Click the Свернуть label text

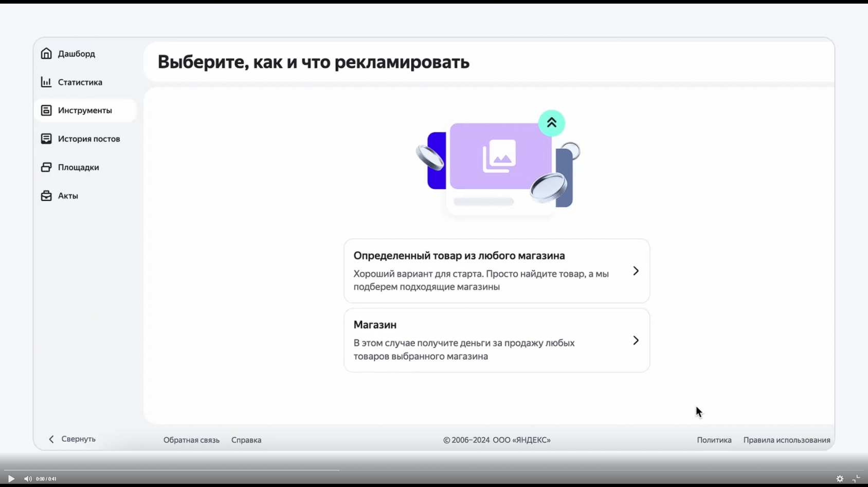(79, 439)
